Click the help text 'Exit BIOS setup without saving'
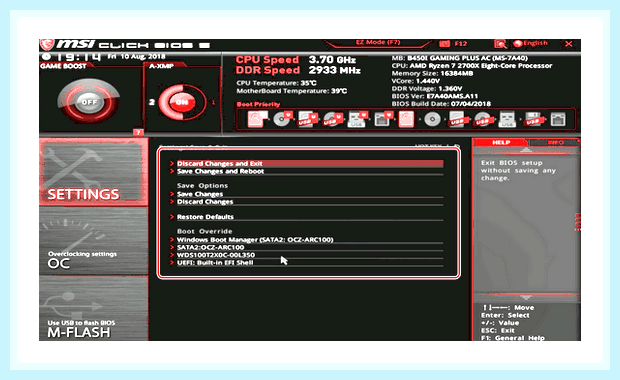 (x=518, y=170)
